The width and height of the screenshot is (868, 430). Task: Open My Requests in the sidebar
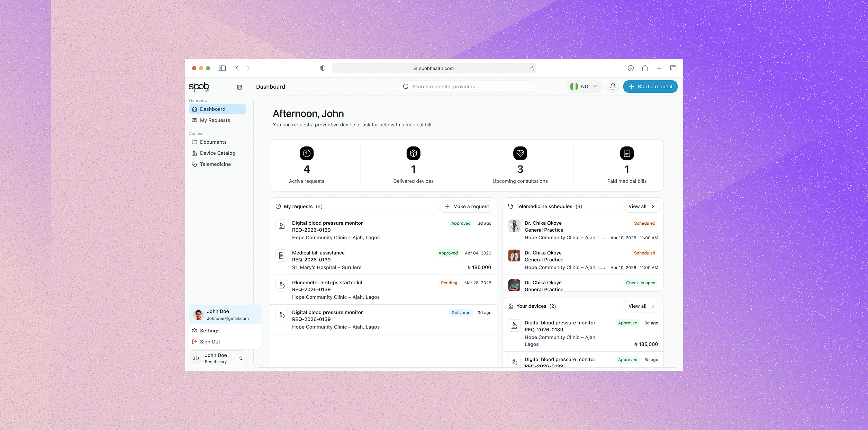218,120
